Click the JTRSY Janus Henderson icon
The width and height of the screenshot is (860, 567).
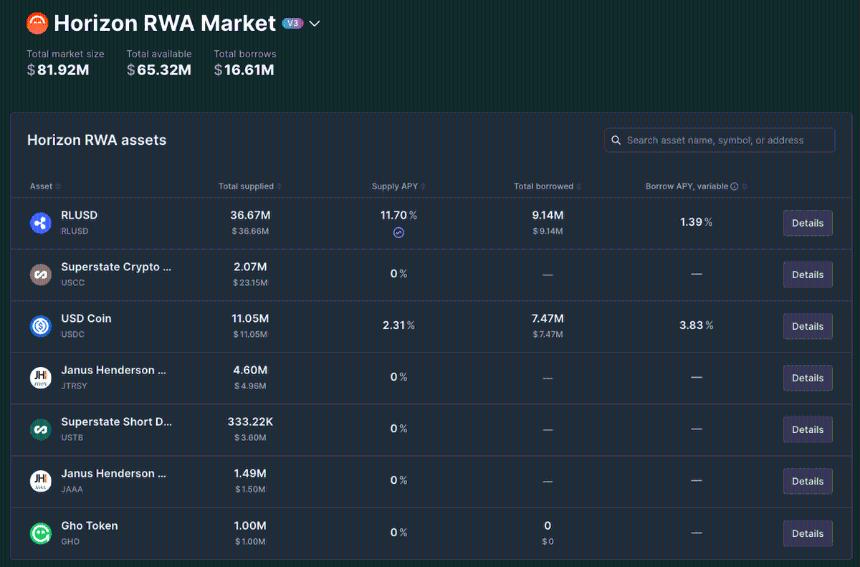point(41,378)
